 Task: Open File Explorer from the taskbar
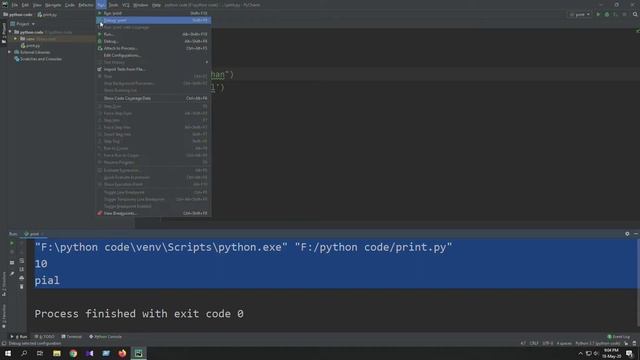(x=57, y=353)
